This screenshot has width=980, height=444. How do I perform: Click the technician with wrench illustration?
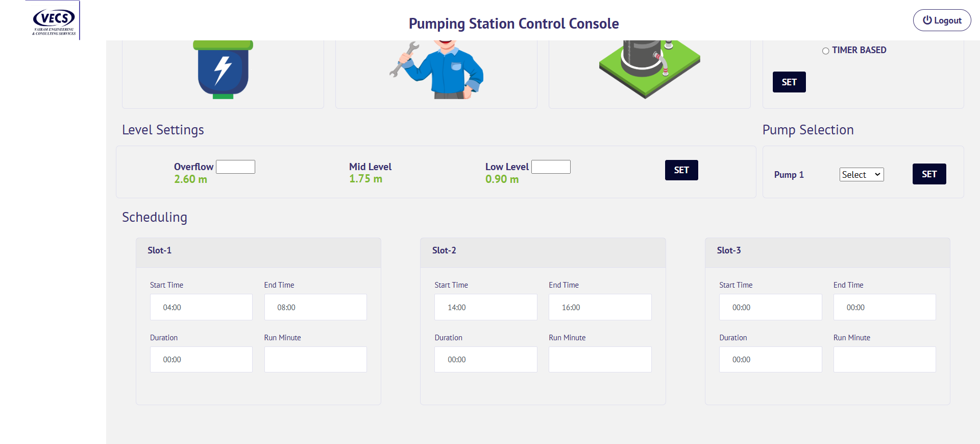[437, 69]
